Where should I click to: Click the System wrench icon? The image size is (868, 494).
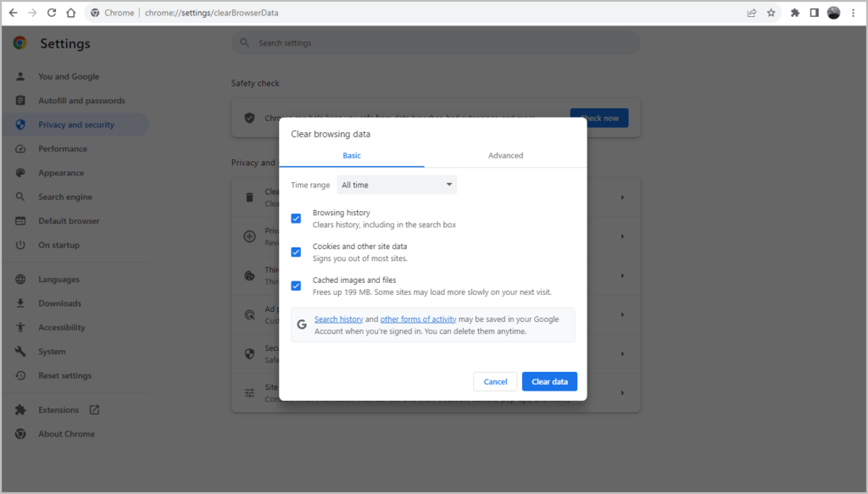[20, 352]
